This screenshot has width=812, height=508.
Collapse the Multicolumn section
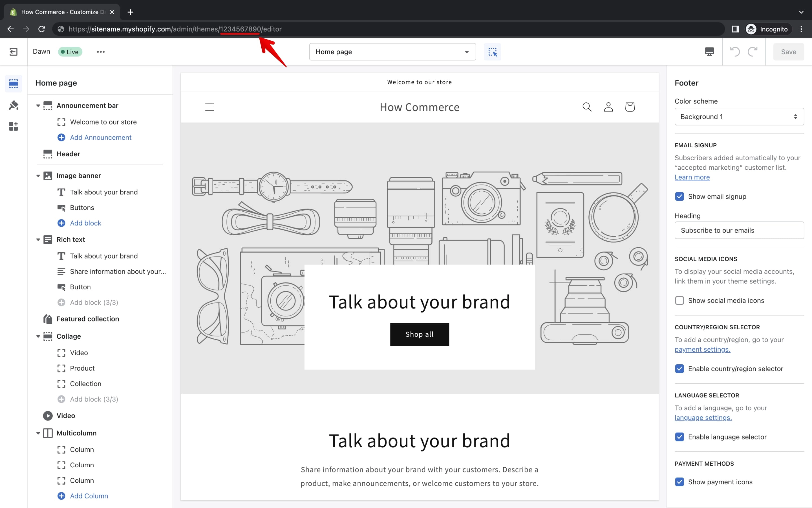coord(38,433)
